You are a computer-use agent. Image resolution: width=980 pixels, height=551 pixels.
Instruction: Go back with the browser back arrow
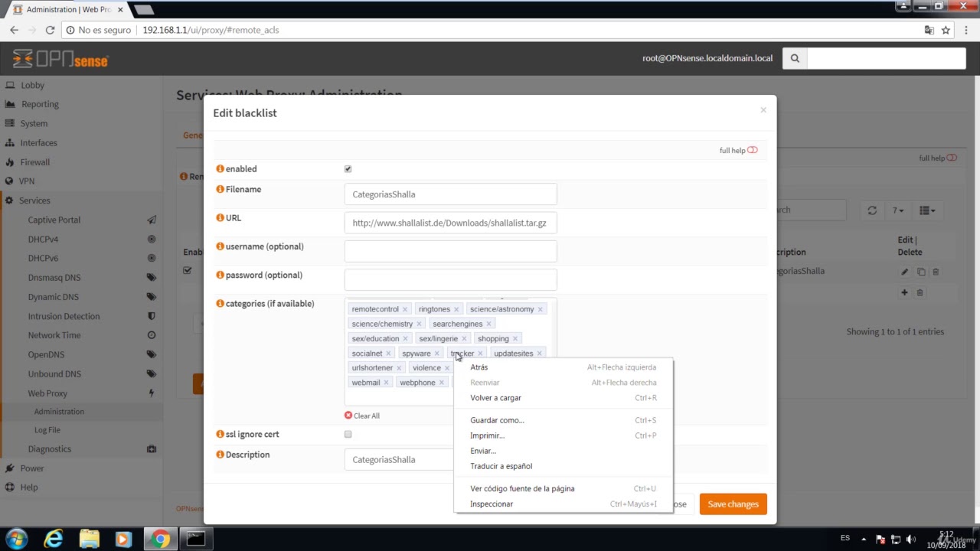pos(14,30)
